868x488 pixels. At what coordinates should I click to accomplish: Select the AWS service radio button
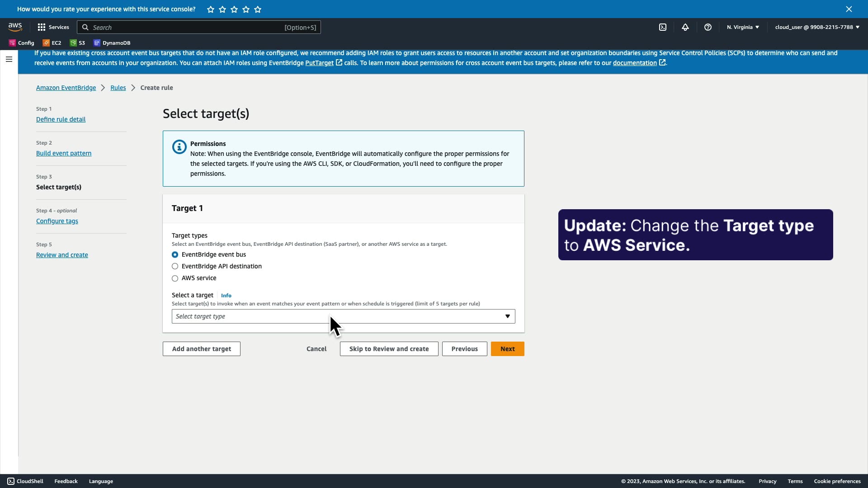175,278
